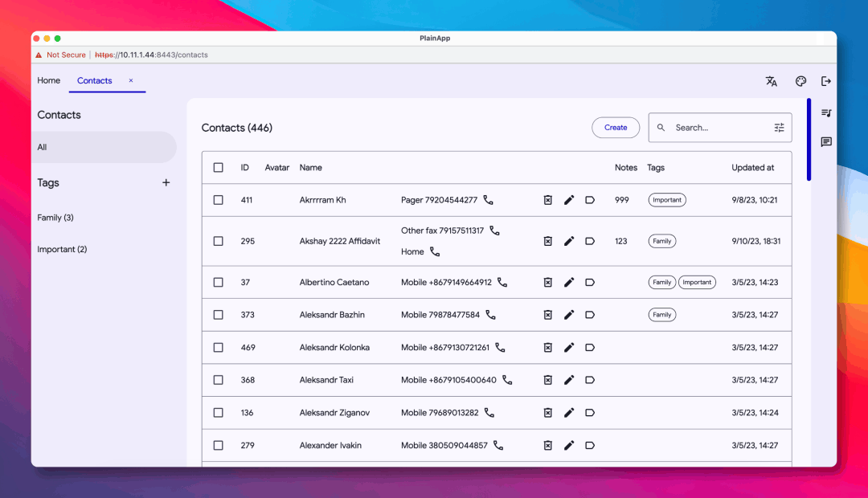868x498 pixels.
Task: Switch to the Home tab
Action: [49, 80]
